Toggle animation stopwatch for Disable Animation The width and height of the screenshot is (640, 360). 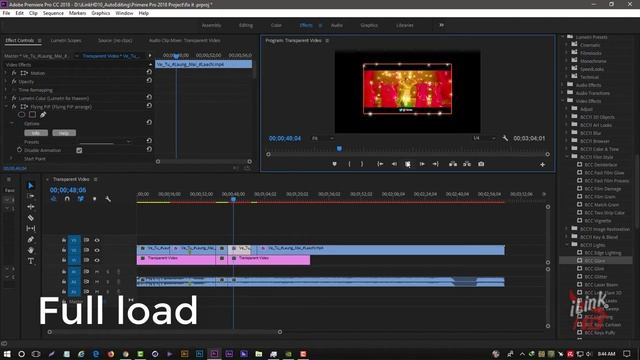[x=19, y=150]
